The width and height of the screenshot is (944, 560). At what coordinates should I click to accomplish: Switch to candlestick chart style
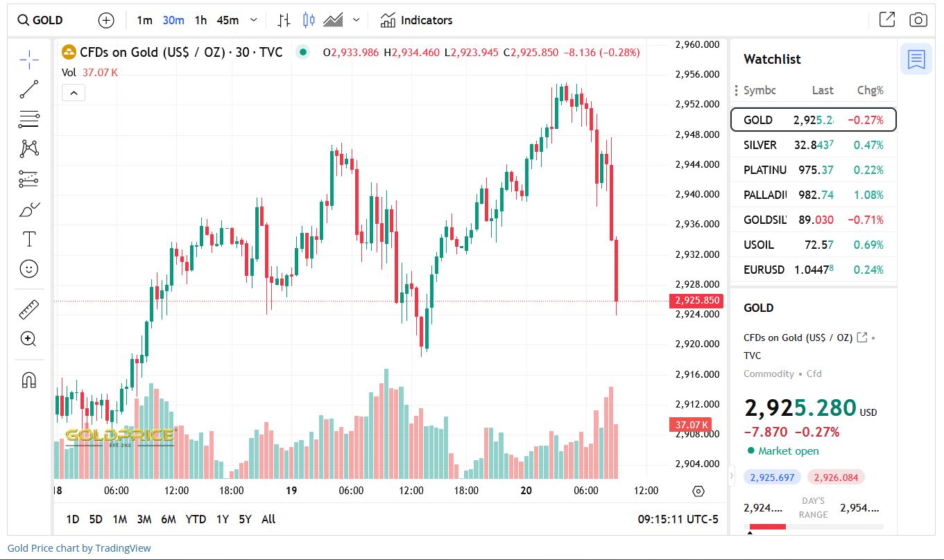click(309, 20)
